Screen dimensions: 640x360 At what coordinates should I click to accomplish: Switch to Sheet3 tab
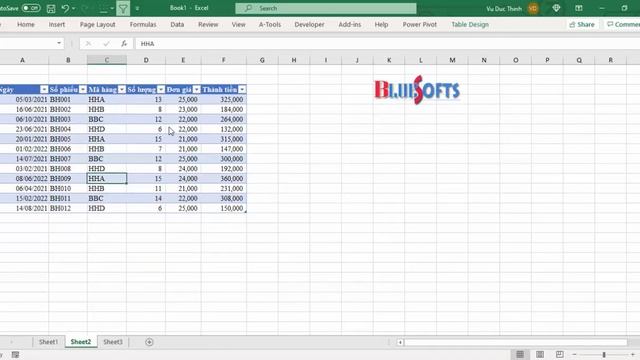point(113,342)
